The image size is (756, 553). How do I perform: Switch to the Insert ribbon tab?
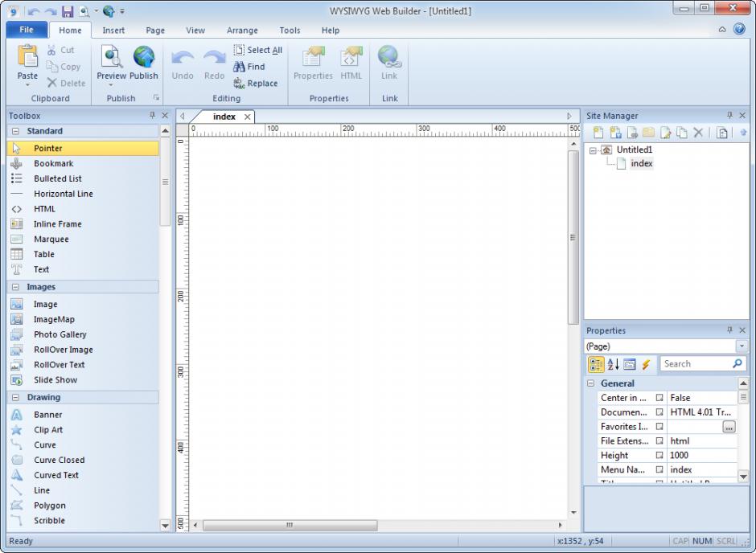pos(113,30)
